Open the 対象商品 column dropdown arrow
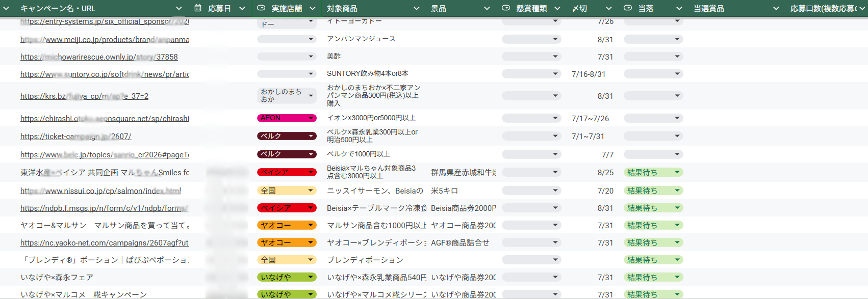 pyautogui.click(x=417, y=9)
